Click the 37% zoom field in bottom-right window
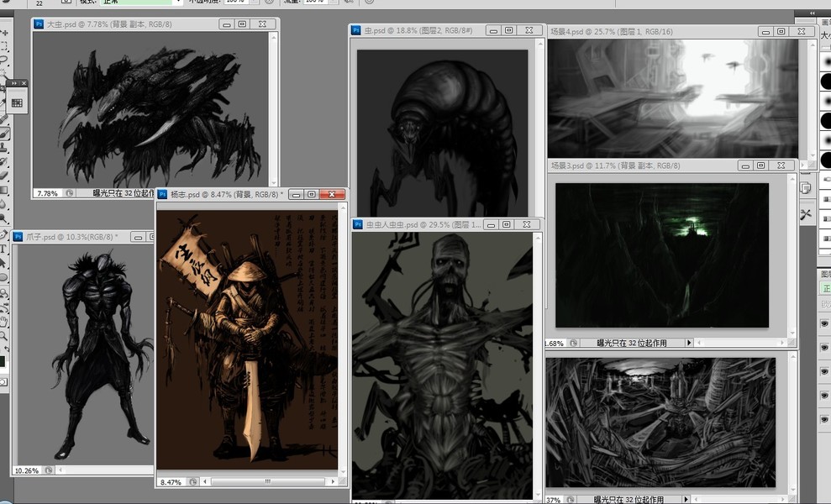The height and width of the screenshot is (504, 831). (x=553, y=500)
